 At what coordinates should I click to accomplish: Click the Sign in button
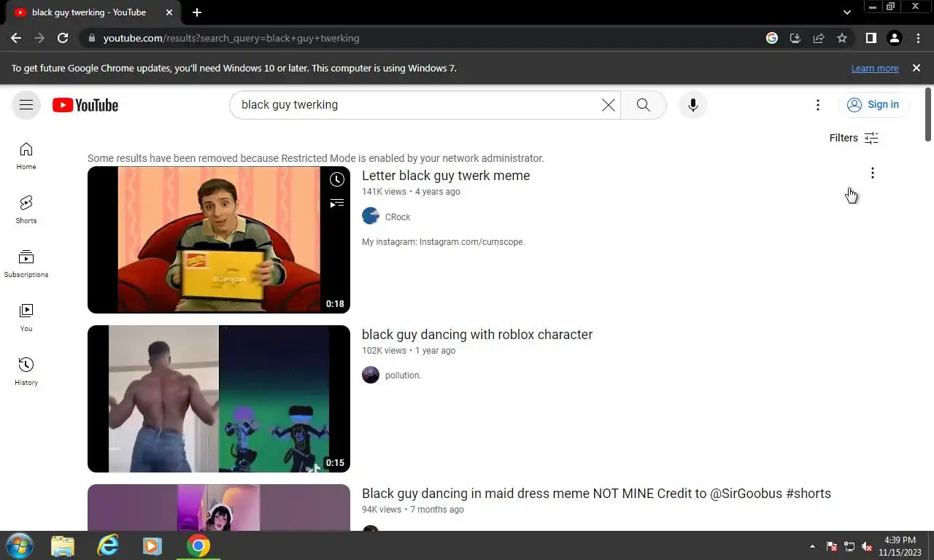(873, 105)
